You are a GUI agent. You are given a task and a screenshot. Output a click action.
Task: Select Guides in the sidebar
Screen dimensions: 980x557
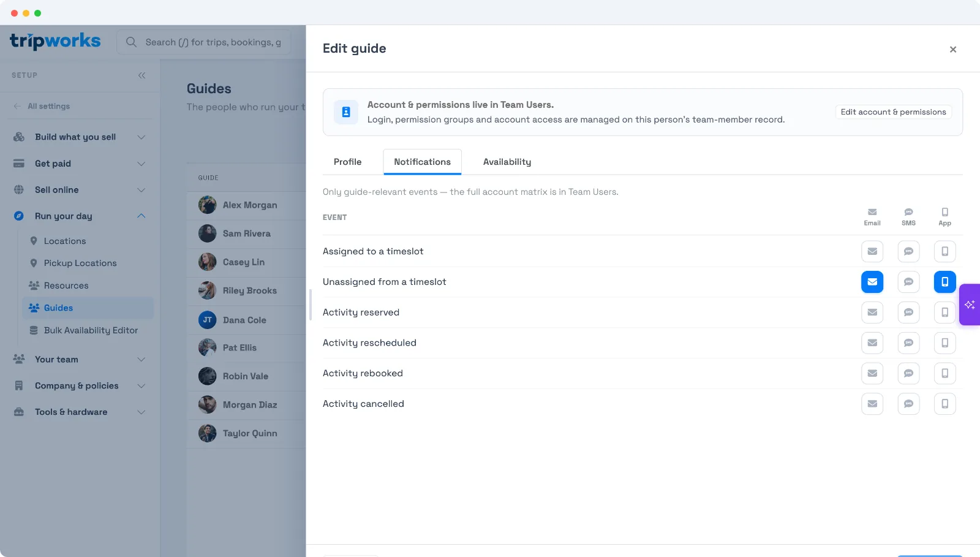coord(88,308)
